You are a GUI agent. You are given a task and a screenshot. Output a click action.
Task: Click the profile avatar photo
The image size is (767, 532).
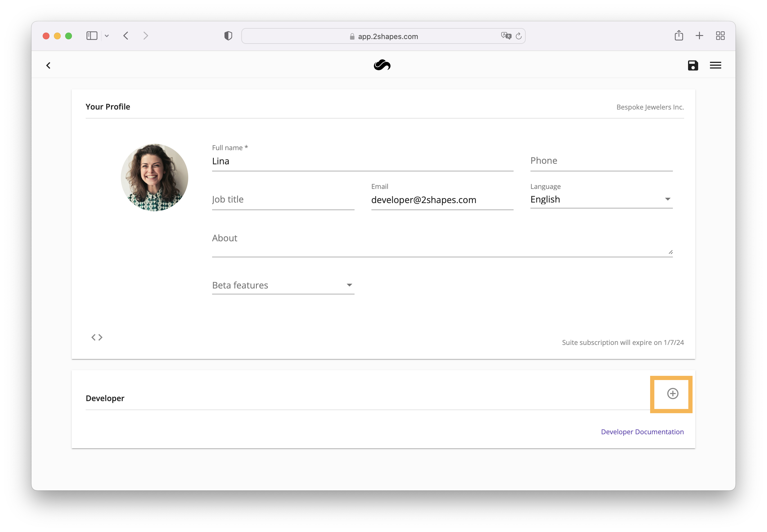coord(154,177)
